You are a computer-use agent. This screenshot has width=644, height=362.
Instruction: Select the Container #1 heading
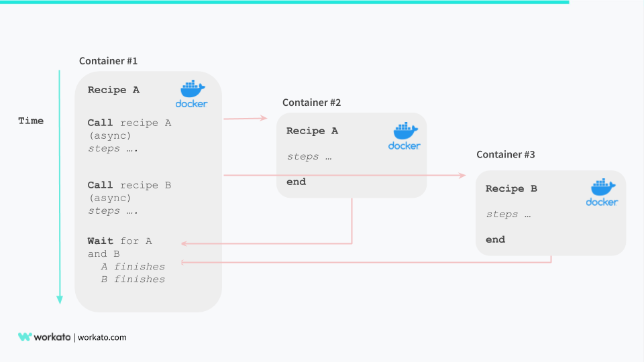[x=108, y=61]
